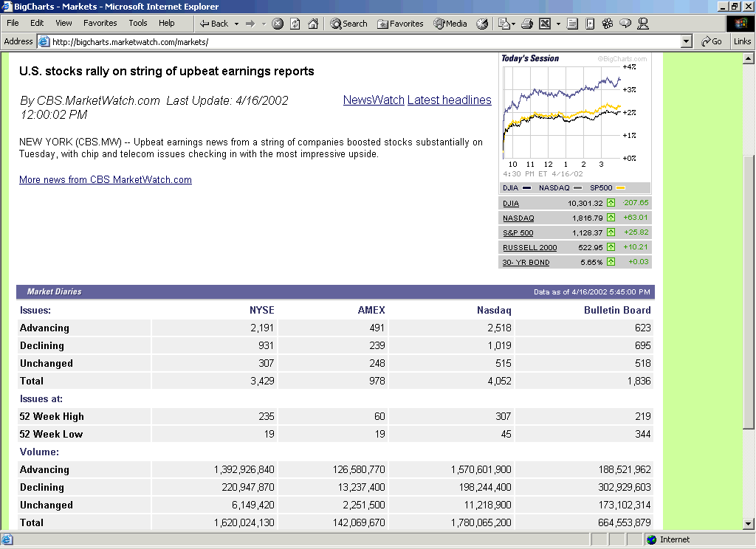Click the Refresh page icon
This screenshot has height=549, width=756.
295,24
